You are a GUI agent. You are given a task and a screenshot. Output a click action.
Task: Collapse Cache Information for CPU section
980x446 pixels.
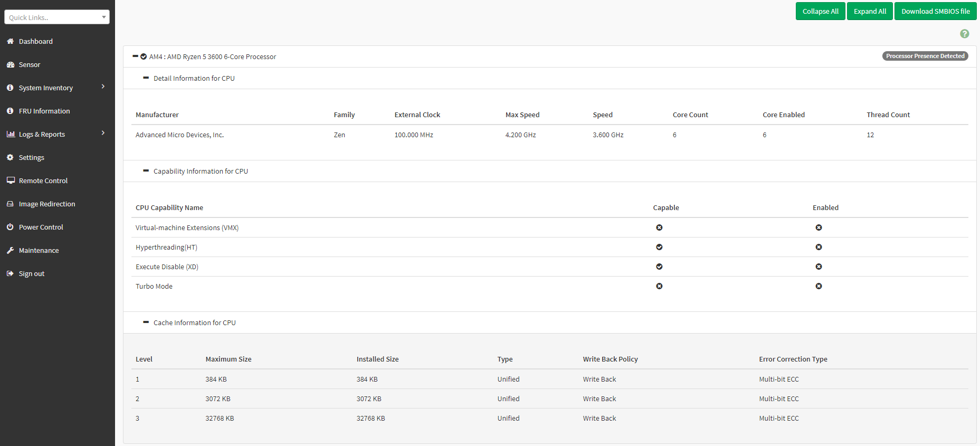tap(146, 322)
